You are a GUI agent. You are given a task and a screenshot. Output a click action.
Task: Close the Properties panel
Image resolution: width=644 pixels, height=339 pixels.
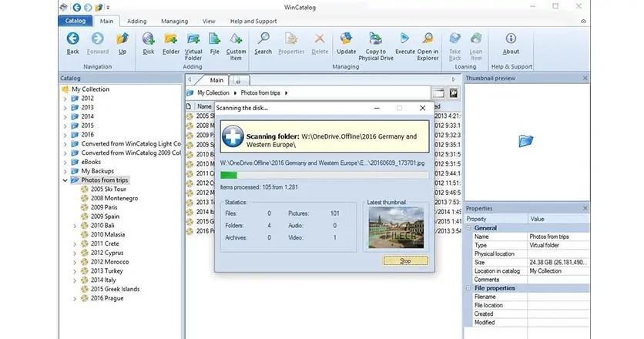point(585,208)
